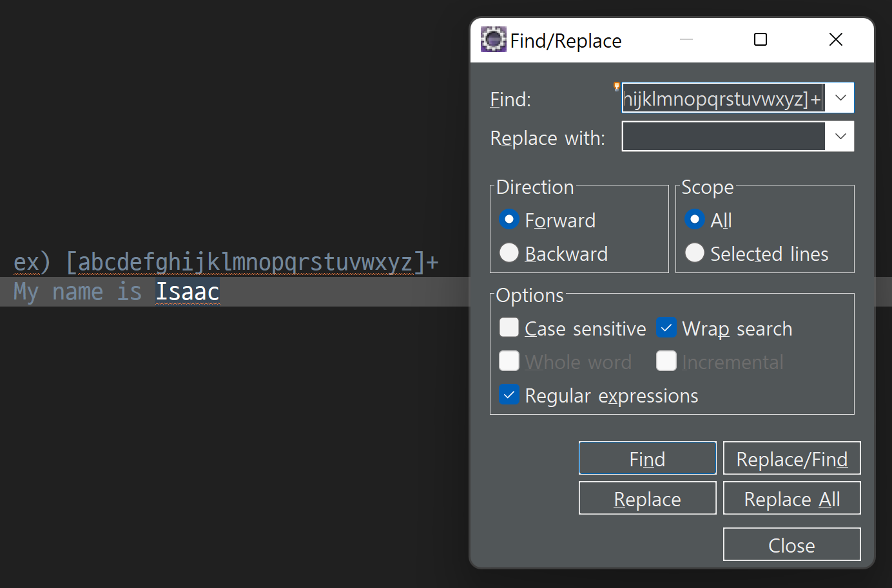Select the All scope radio button
The width and height of the screenshot is (892, 588).
pyautogui.click(x=695, y=220)
